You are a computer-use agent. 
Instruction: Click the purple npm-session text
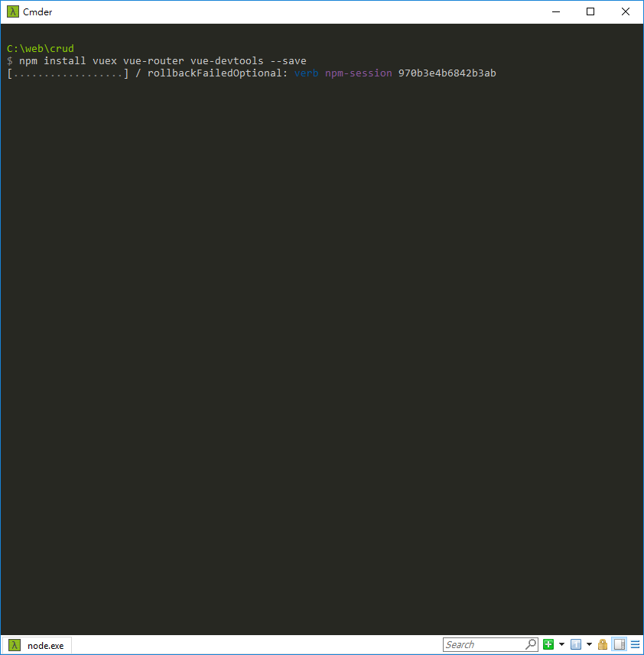point(359,73)
